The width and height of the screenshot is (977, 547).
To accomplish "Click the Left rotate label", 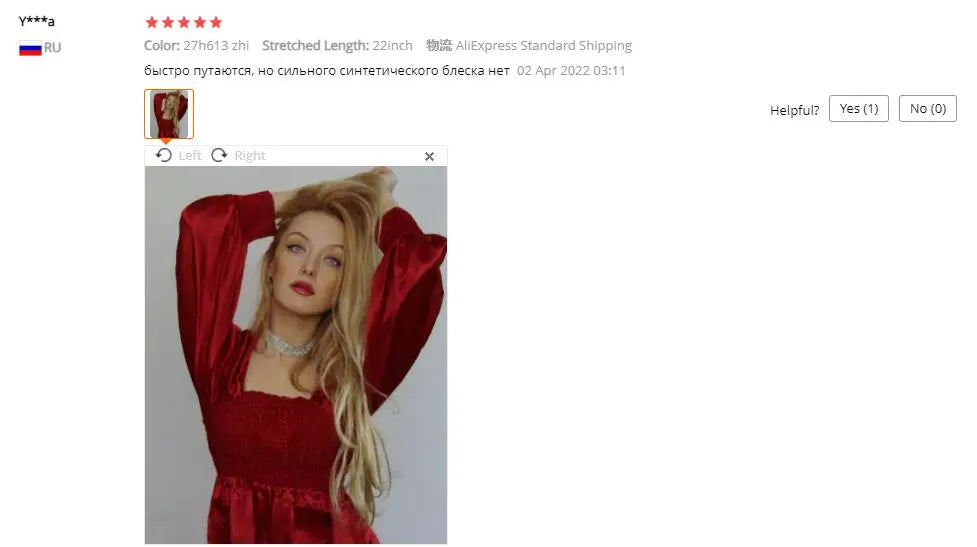I will [189, 156].
